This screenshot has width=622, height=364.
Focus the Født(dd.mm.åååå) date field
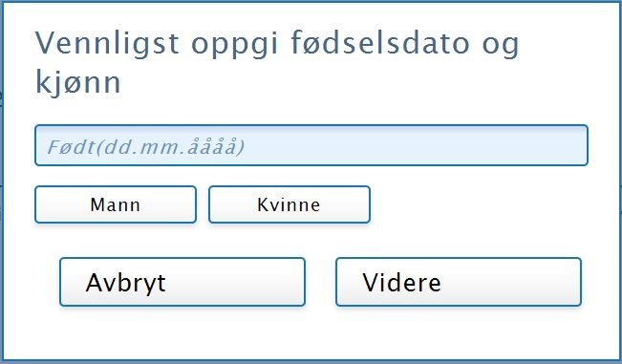click(x=311, y=145)
